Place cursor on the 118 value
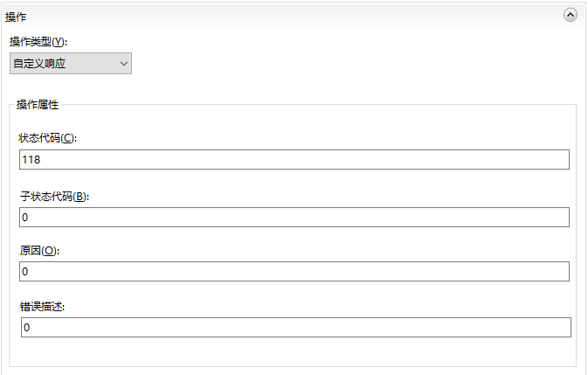 pos(31,160)
